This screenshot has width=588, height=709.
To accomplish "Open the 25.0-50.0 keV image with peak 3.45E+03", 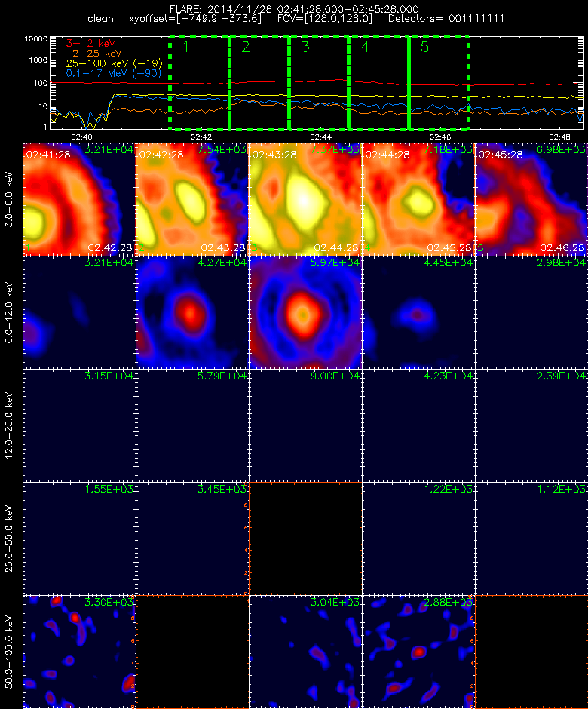I will [x=192, y=539].
